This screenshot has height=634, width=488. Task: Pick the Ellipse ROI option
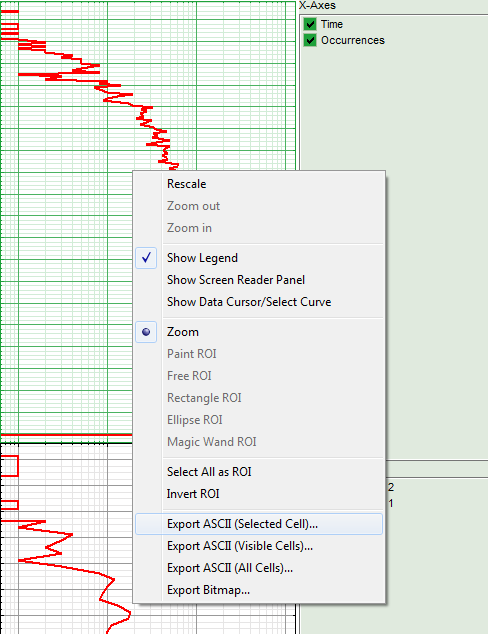click(259, 420)
